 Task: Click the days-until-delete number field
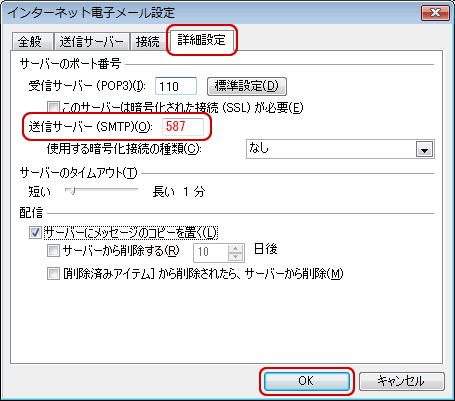[x=211, y=252]
